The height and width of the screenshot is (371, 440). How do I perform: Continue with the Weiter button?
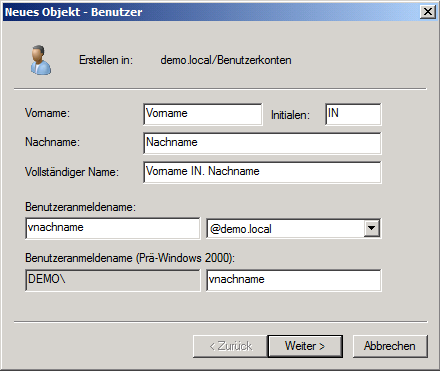[x=305, y=346]
